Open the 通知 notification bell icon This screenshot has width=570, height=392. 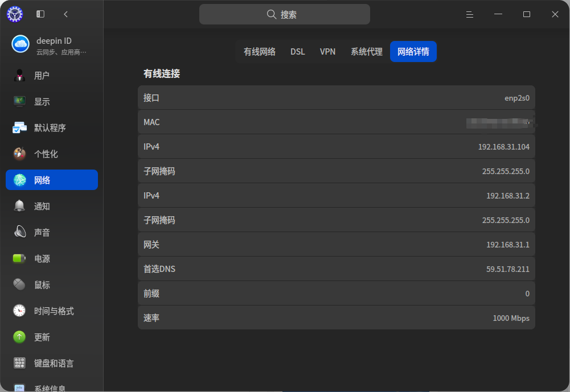19,206
